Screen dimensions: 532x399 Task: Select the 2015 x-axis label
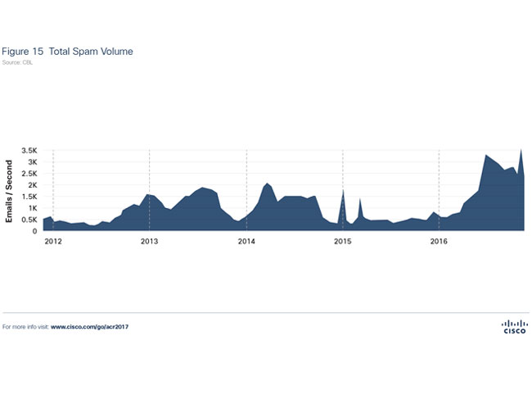pos(342,242)
